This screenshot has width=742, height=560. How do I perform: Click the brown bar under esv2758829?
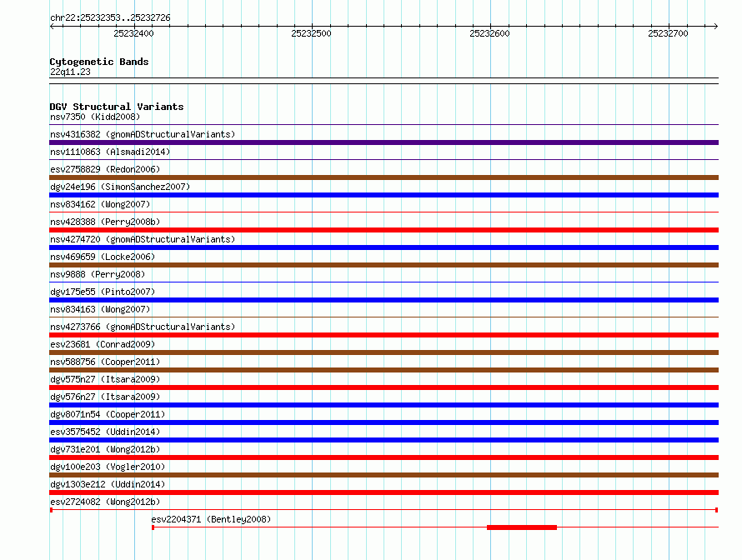coord(384,177)
